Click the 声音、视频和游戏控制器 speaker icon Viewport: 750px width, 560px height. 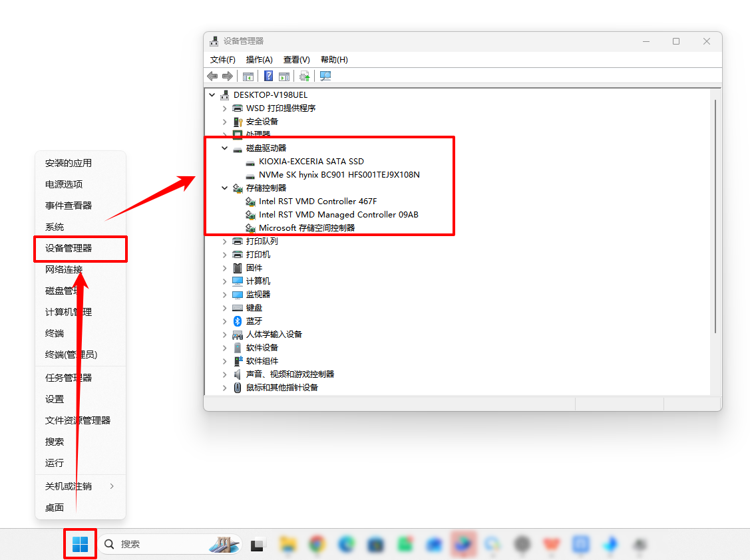point(237,374)
